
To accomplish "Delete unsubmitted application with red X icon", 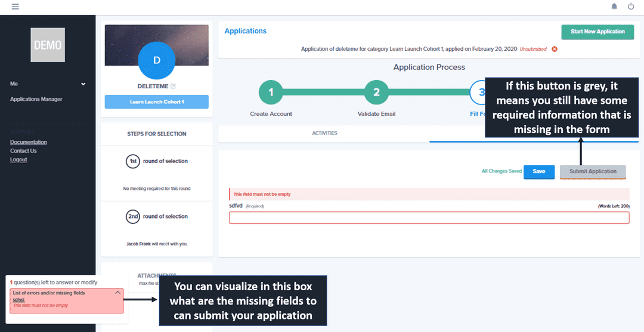I will point(555,49).
